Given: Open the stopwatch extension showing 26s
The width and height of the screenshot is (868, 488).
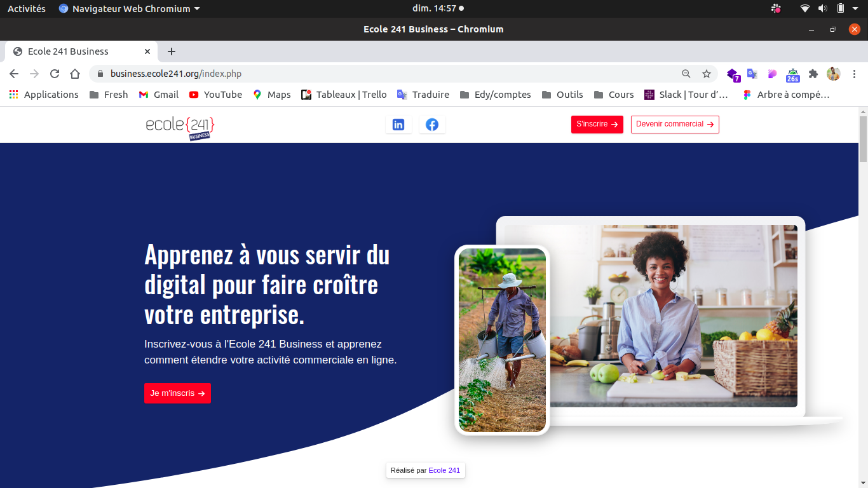Looking at the screenshot, I should (792, 75).
